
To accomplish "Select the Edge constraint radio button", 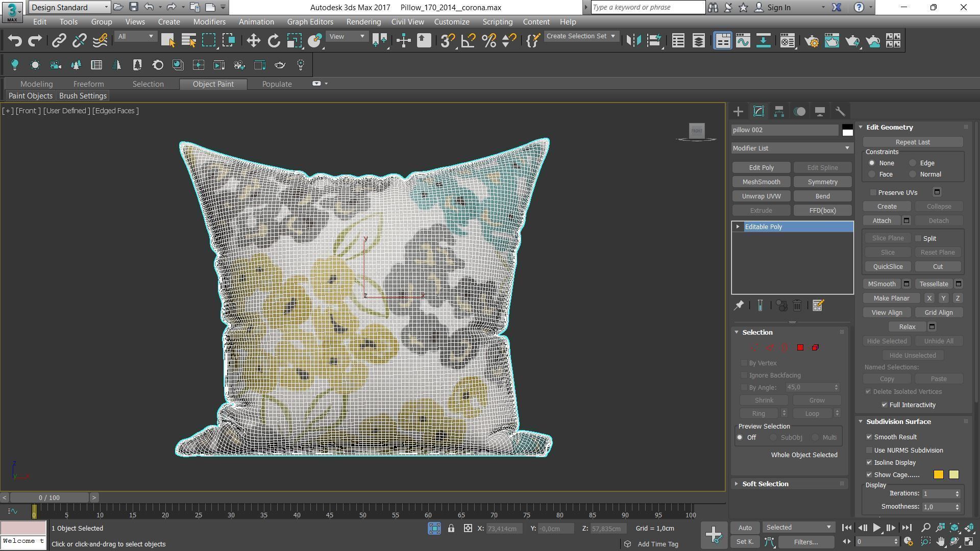I will click(x=913, y=163).
